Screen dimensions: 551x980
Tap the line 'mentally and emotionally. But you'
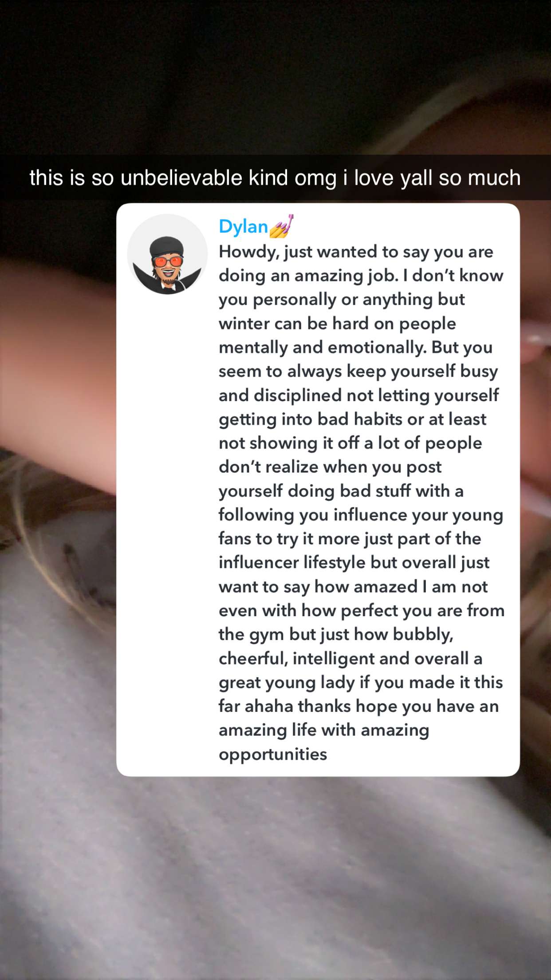point(356,348)
